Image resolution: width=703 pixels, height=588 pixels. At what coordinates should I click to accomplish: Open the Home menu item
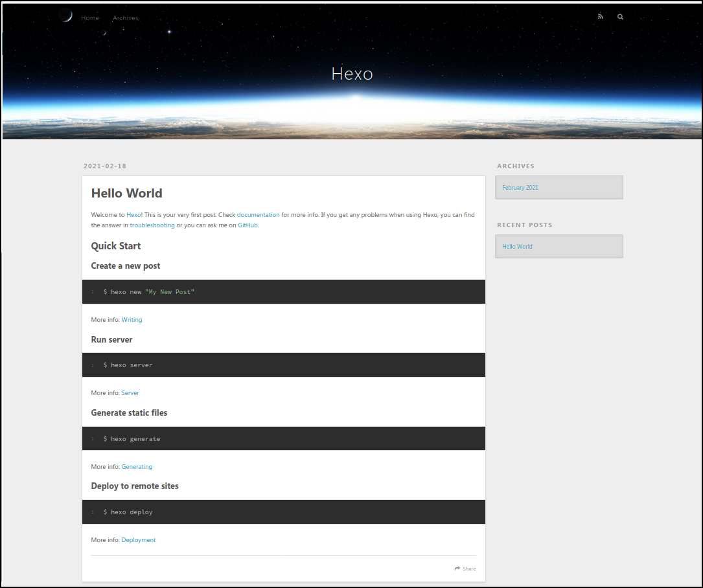90,18
